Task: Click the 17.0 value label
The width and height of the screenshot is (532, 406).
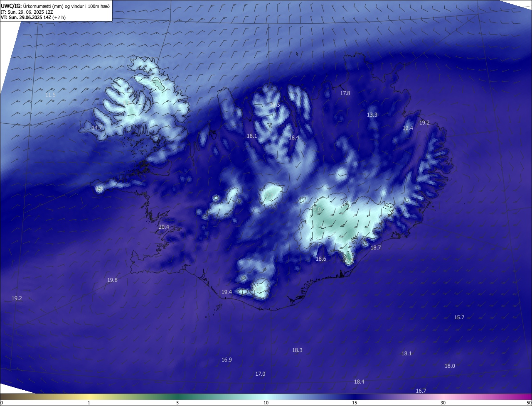Action: [260, 374]
